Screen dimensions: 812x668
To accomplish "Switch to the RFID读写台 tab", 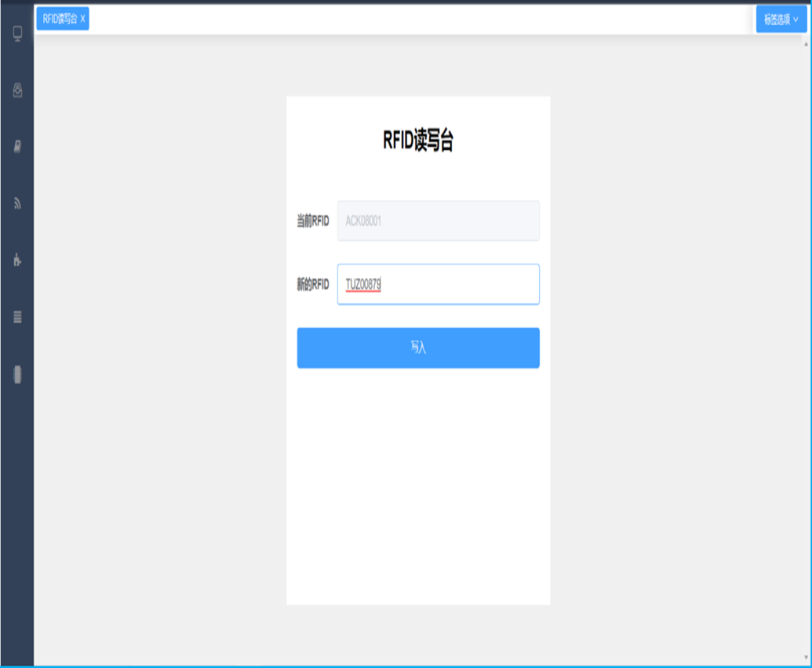I will 60,19.
